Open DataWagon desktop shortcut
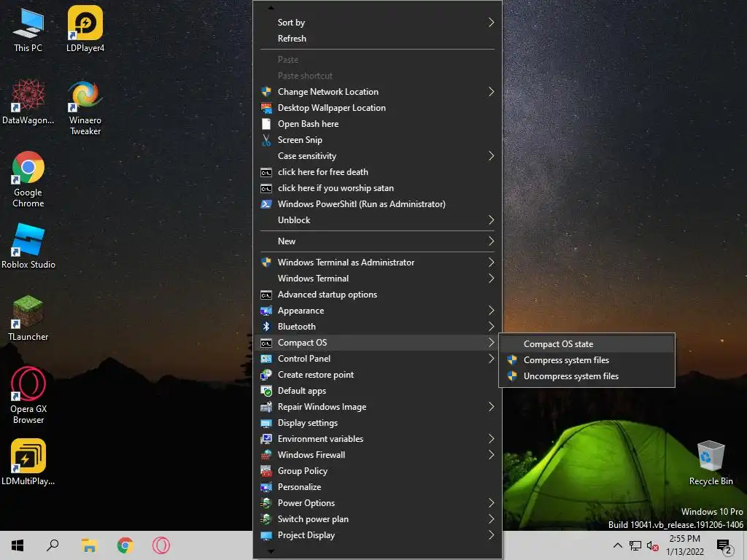This screenshot has height=560, width=747. pyautogui.click(x=28, y=102)
